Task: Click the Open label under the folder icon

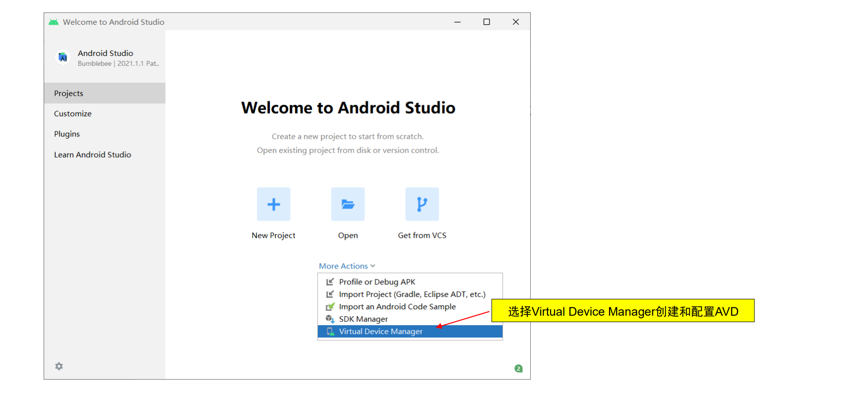Action: pyautogui.click(x=348, y=235)
